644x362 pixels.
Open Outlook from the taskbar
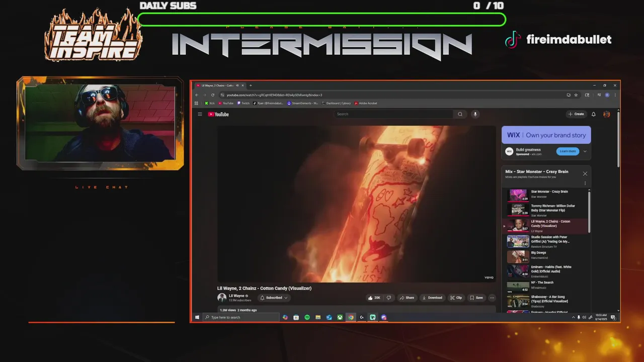[329, 317]
